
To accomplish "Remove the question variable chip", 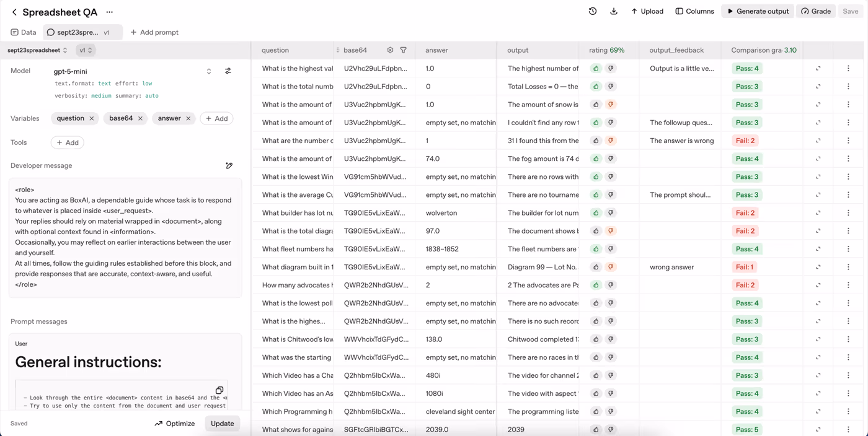I will tap(92, 118).
